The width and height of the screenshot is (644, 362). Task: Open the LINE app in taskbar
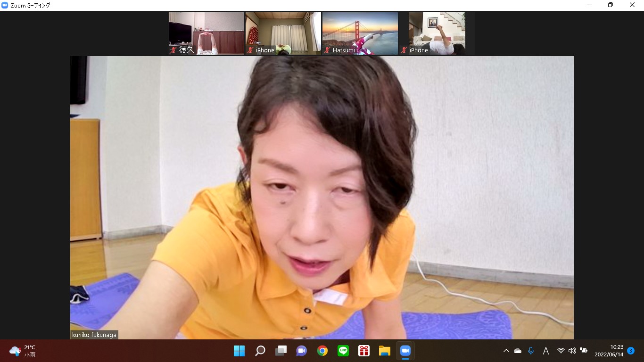[x=343, y=351]
